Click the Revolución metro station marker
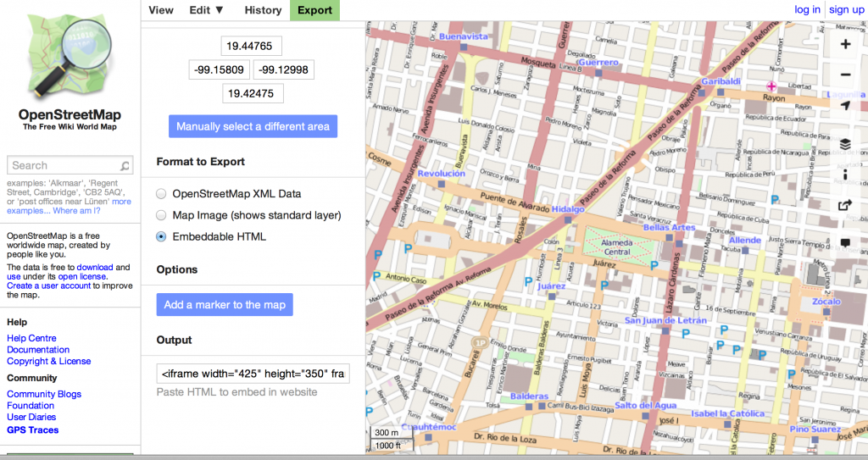This screenshot has height=460, width=868. 441,184
